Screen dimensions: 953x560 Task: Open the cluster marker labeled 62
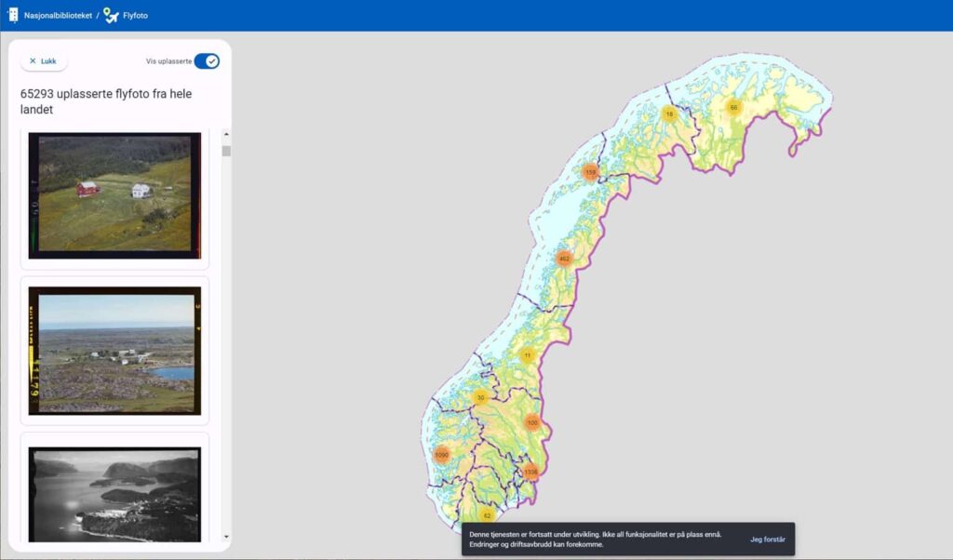click(x=486, y=514)
